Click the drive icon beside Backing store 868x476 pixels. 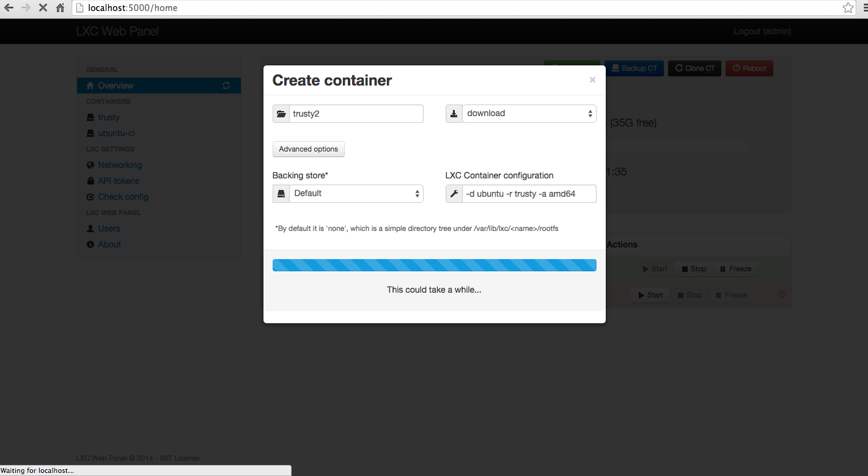[281, 194]
